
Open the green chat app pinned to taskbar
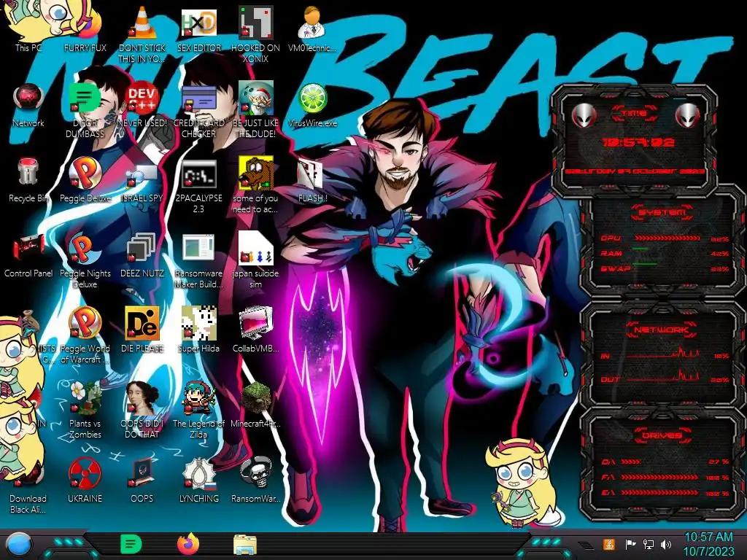pyautogui.click(x=131, y=544)
